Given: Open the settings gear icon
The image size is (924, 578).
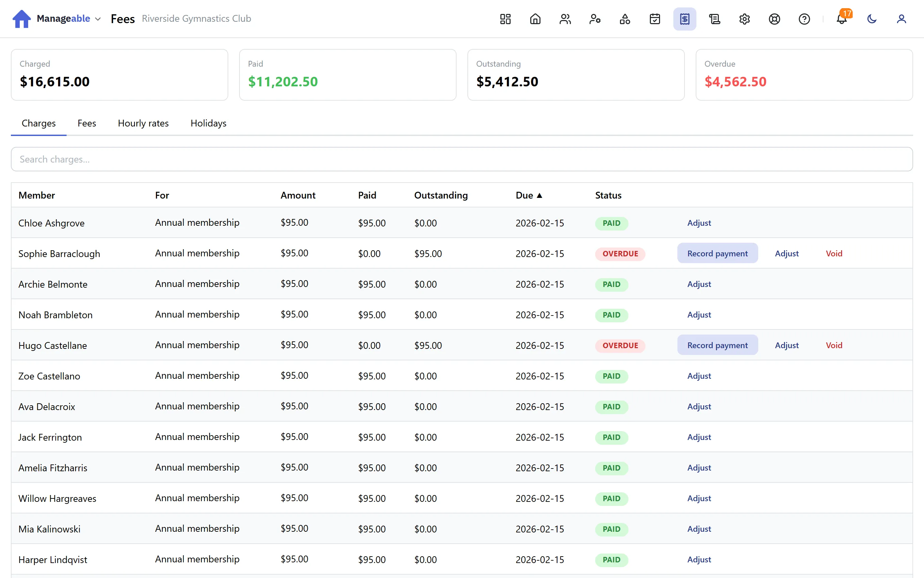Looking at the screenshot, I should [745, 19].
